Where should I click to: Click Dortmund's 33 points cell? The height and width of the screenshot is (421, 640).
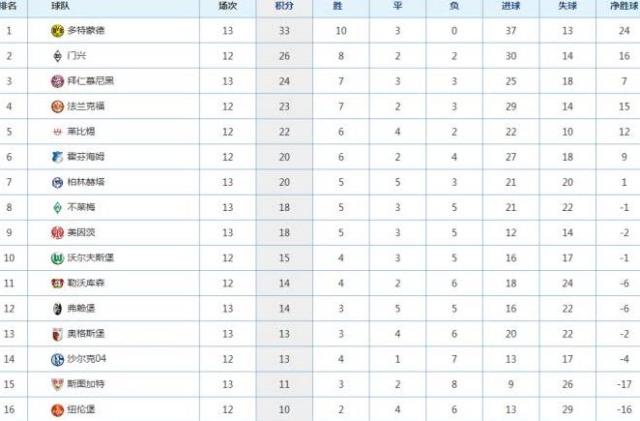click(284, 31)
